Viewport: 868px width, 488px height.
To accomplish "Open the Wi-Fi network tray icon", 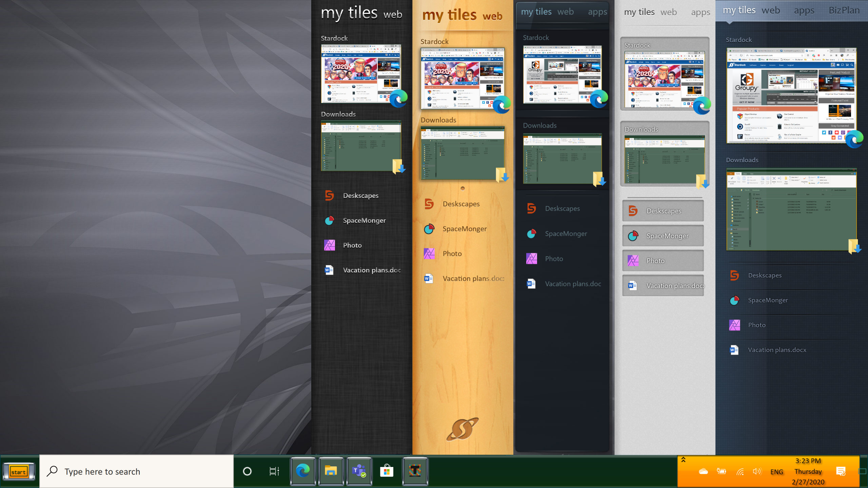I will click(x=740, y=471).
